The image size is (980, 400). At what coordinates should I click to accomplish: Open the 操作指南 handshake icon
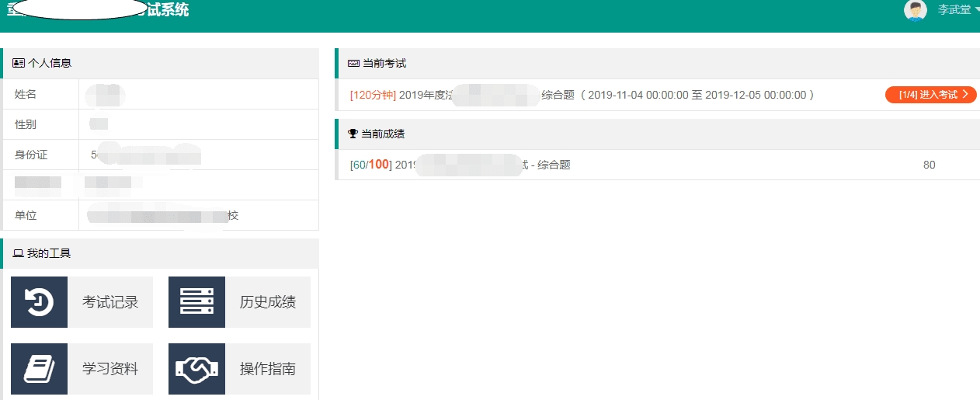click(x=196, y=369)
